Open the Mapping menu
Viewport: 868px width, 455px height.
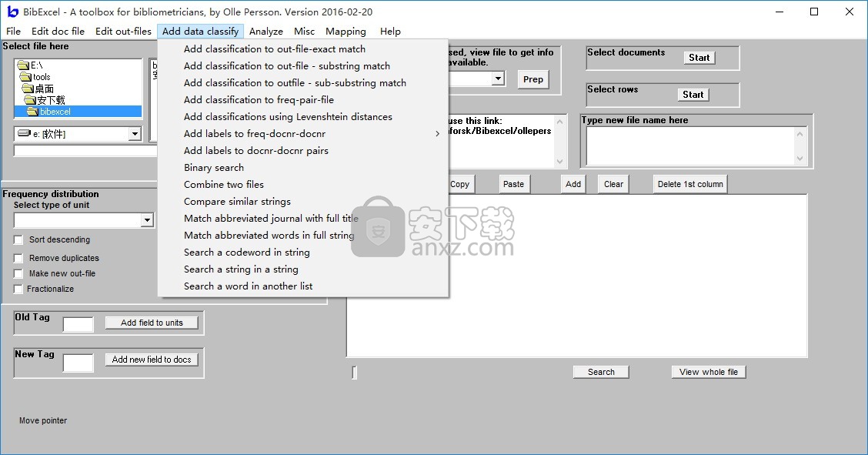[346, 32]
